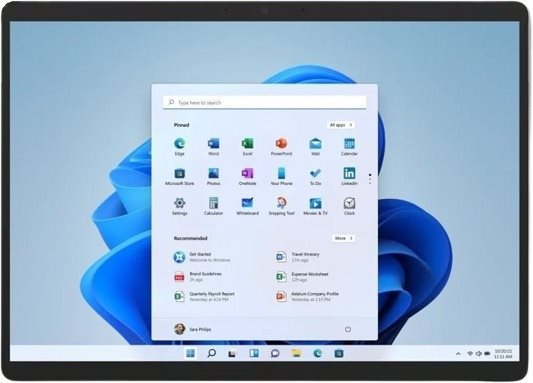Launch the Snipping Tool app

click(281, 206)
